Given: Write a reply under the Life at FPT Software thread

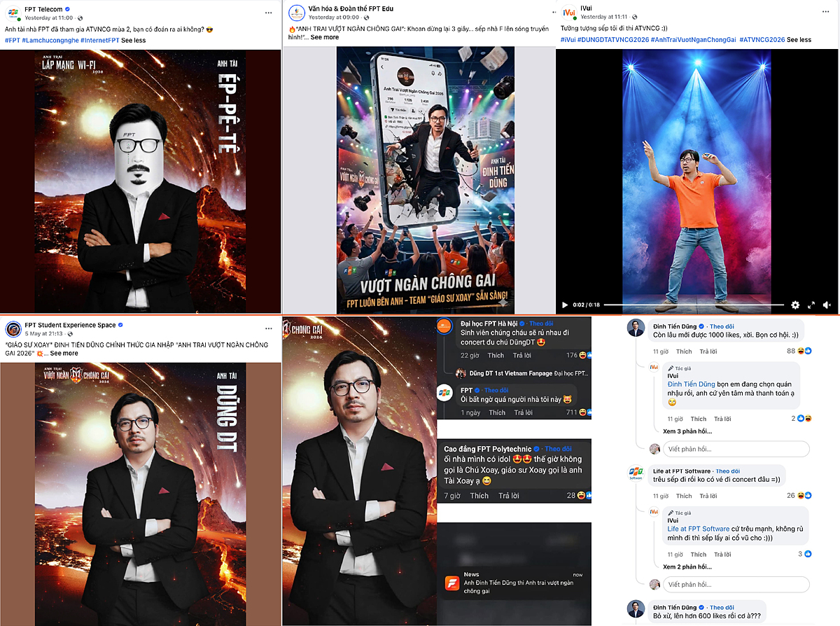Looking at the screenshot, I should pos(736,584).
